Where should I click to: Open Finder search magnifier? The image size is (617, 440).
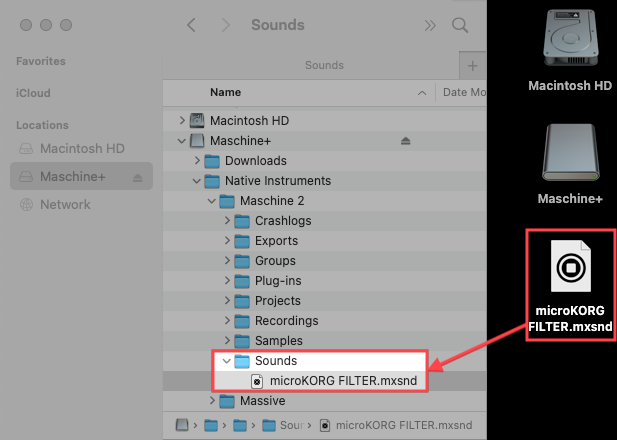pos(460,25)
